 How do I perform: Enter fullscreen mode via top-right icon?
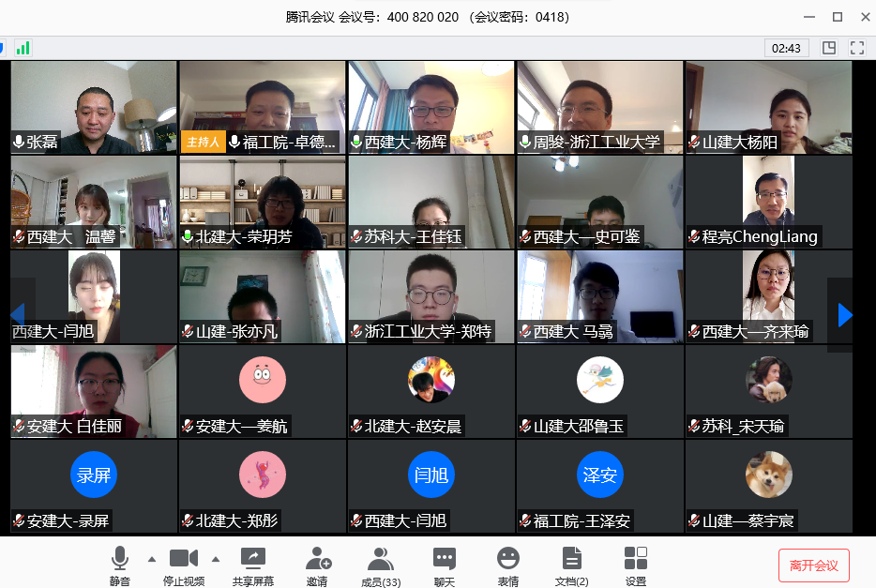[x=856, y=48]
